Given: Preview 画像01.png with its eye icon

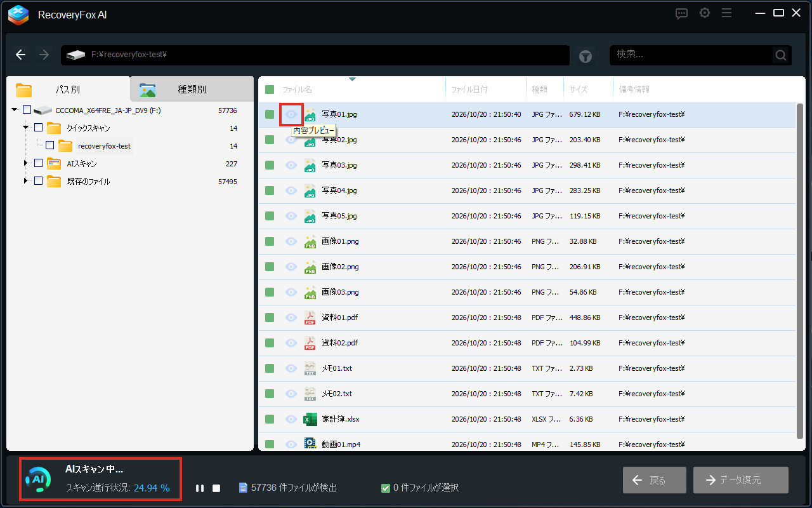Looking at the screenshot, I should coord(291,241).
